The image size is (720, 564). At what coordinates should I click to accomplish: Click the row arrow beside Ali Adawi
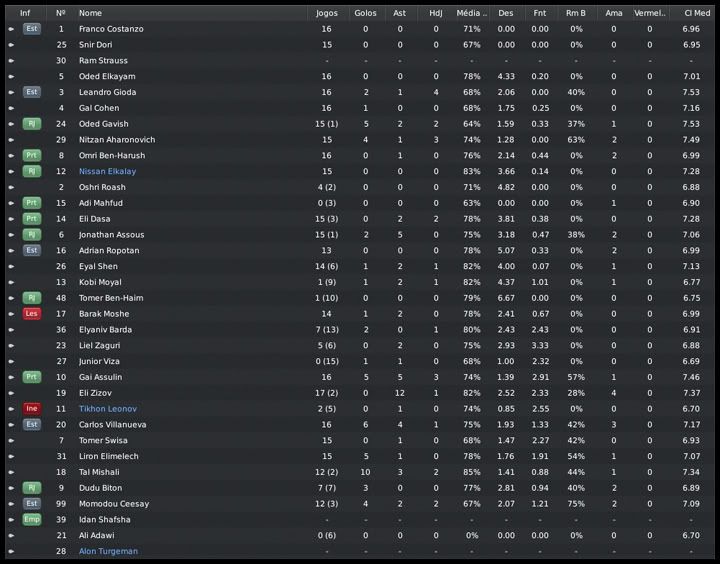click(x=11, y=536)
